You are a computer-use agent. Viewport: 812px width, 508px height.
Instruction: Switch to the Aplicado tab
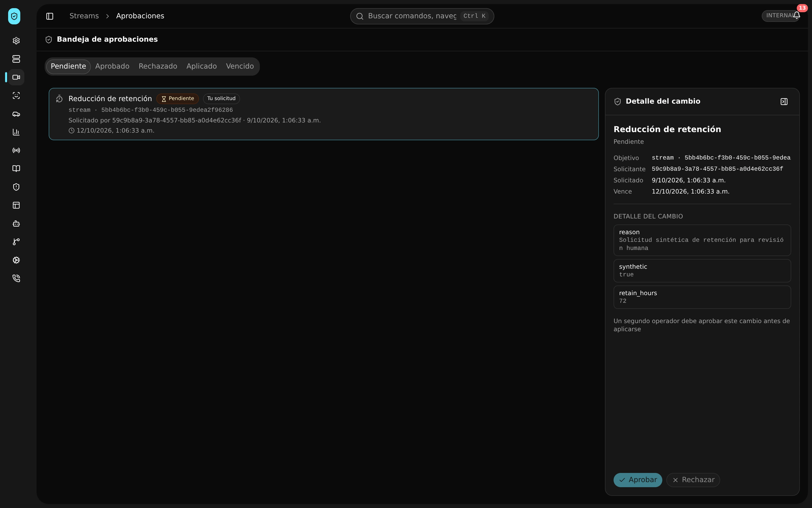(202, 67)
